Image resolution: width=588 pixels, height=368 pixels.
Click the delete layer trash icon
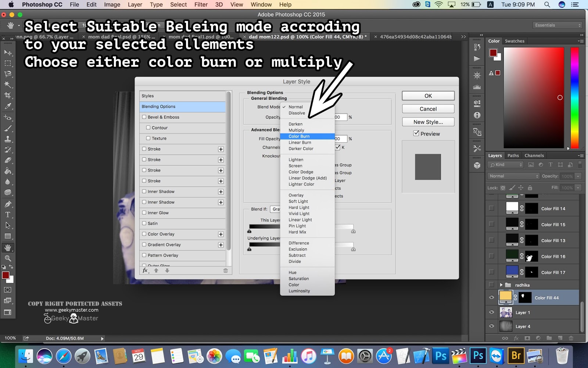(x=571, y=338)
